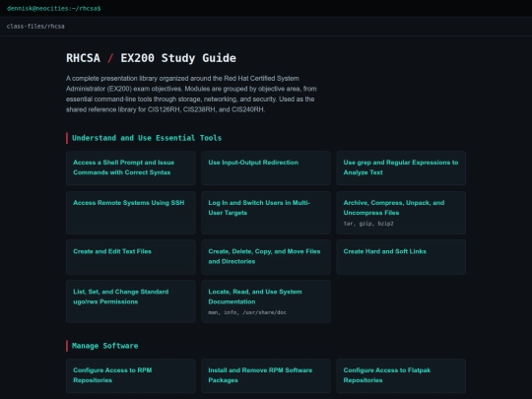Screen dimensions: 532x399
Task: Open Log In and Switch Users card
Action: (266, 213)
